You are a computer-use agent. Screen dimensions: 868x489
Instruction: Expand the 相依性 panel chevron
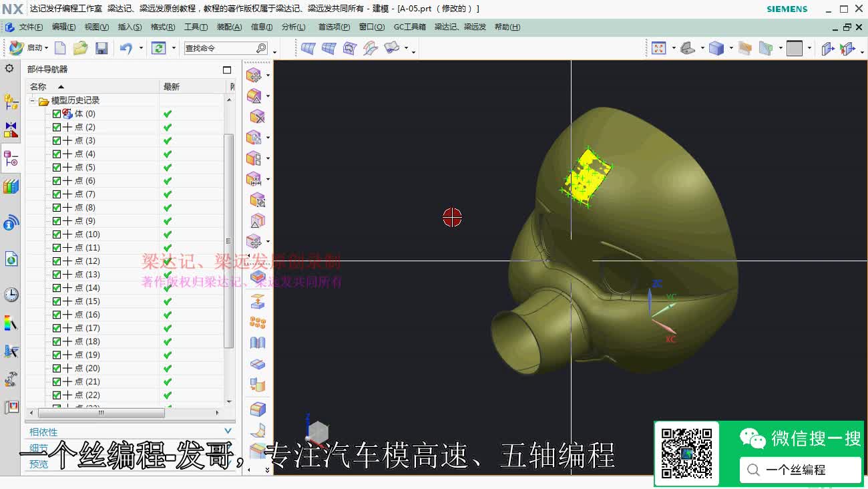(x=228, y=432)
